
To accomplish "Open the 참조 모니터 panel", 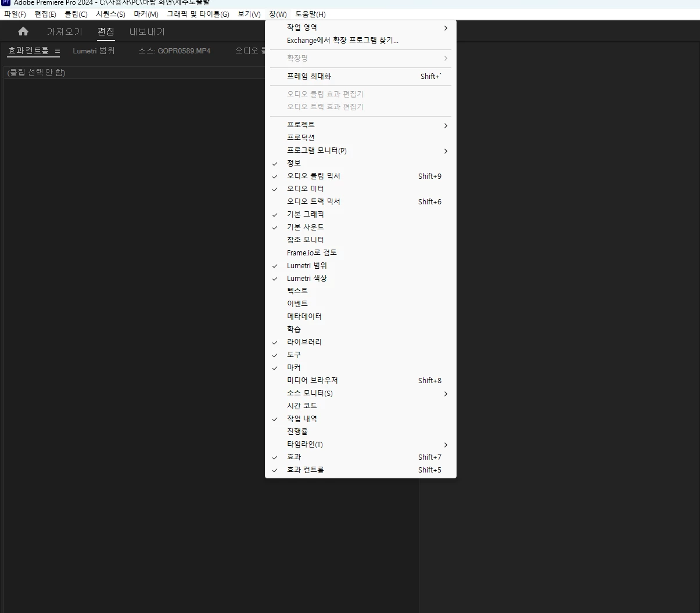I will [360, 240].
